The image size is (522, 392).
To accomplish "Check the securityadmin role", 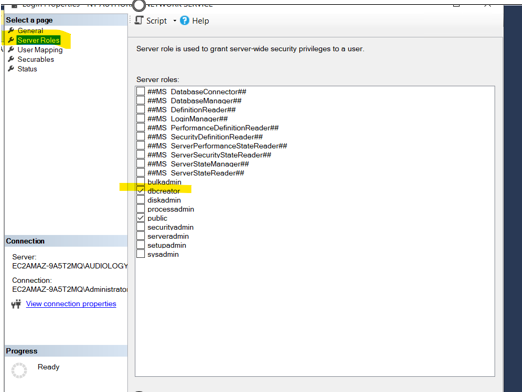I will pyautogui.click(x=141, y=227).
